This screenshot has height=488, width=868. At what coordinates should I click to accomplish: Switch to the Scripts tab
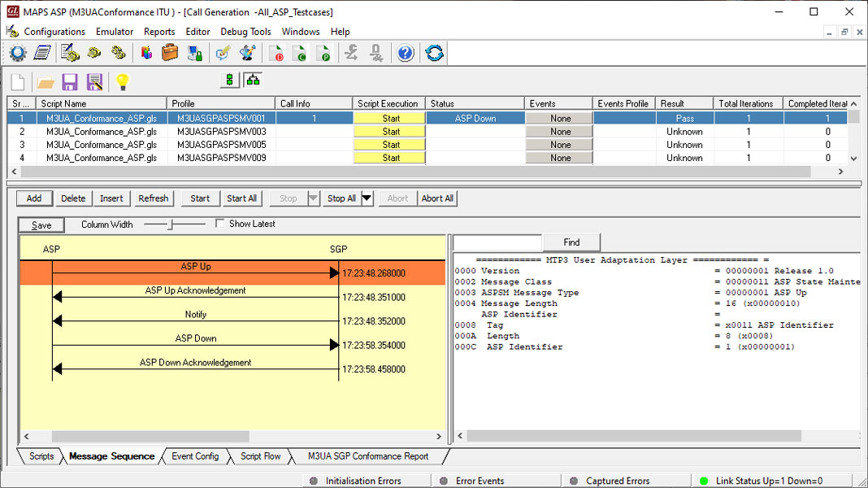[41, 456]
